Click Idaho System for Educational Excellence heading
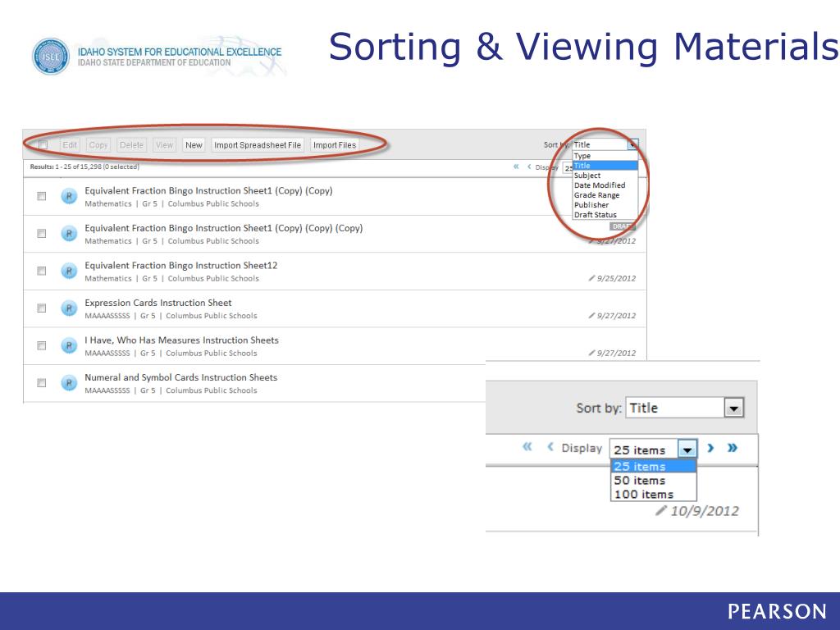The image size is (840, 630). click(180, 52)
